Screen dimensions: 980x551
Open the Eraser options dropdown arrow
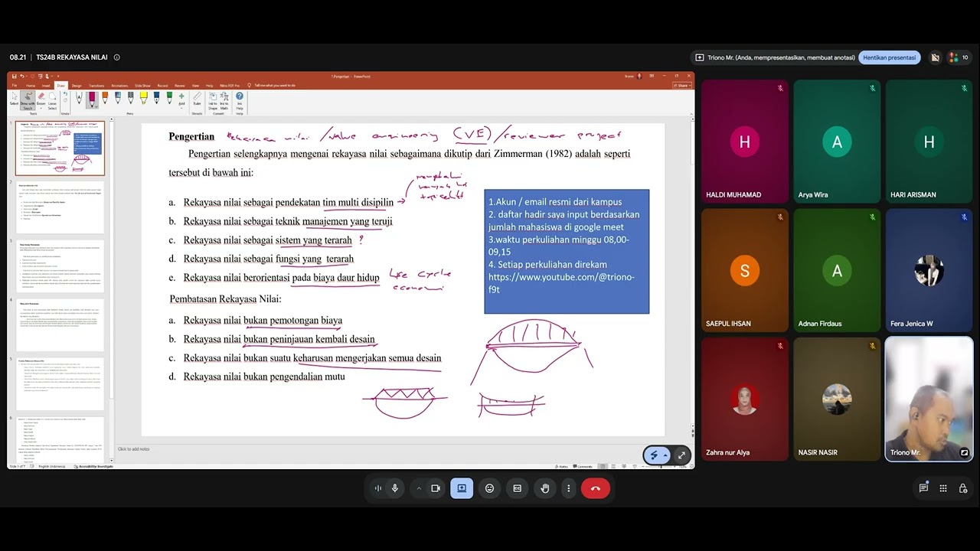coord(41,109)
